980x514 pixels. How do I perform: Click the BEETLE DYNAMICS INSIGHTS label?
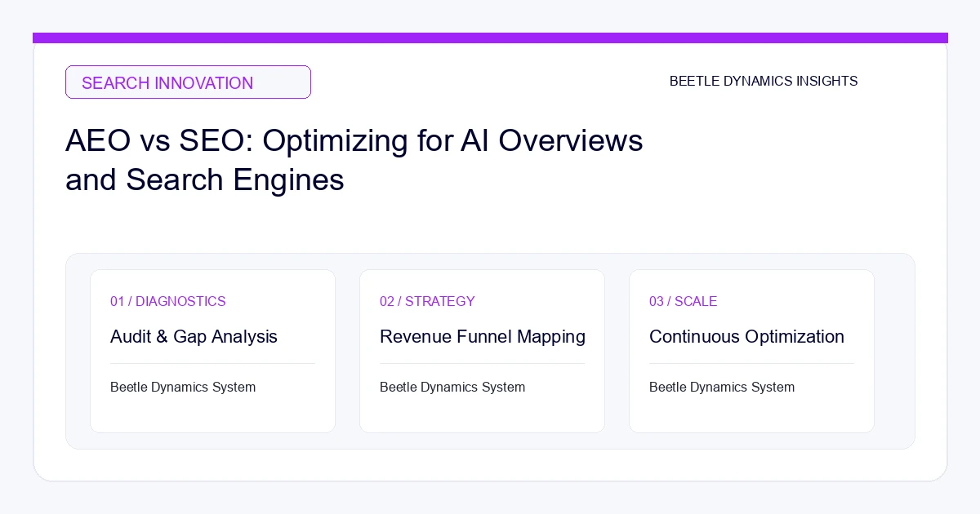click(x=764, y=82)
